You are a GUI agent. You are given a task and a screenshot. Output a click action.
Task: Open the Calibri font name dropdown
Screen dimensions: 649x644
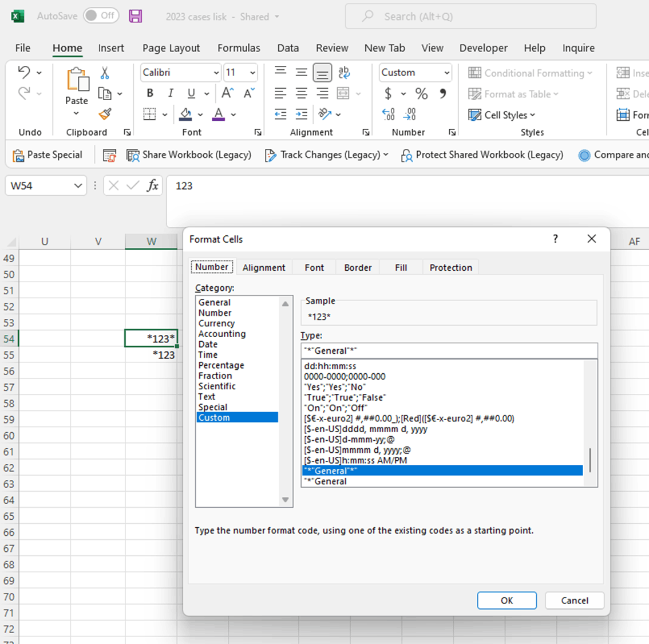216,73
